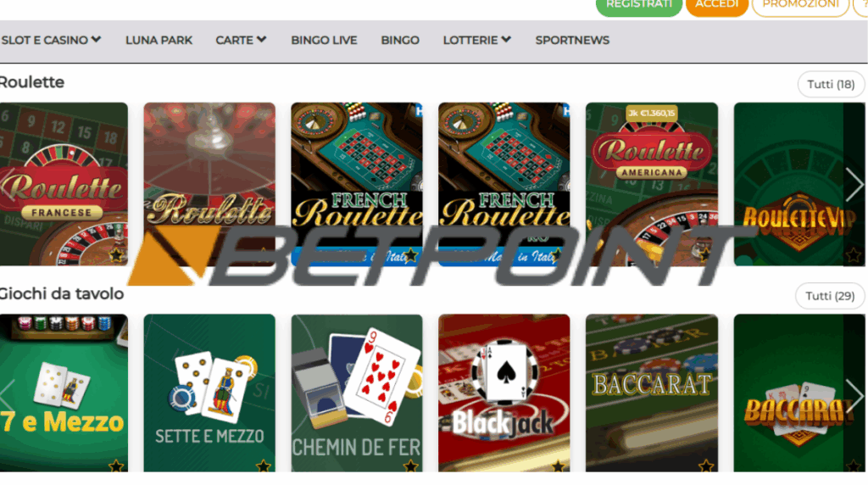Open the Roulette Americana jackpot game
The width and height of the screenshot is (868, 485).
click(652, 184)
